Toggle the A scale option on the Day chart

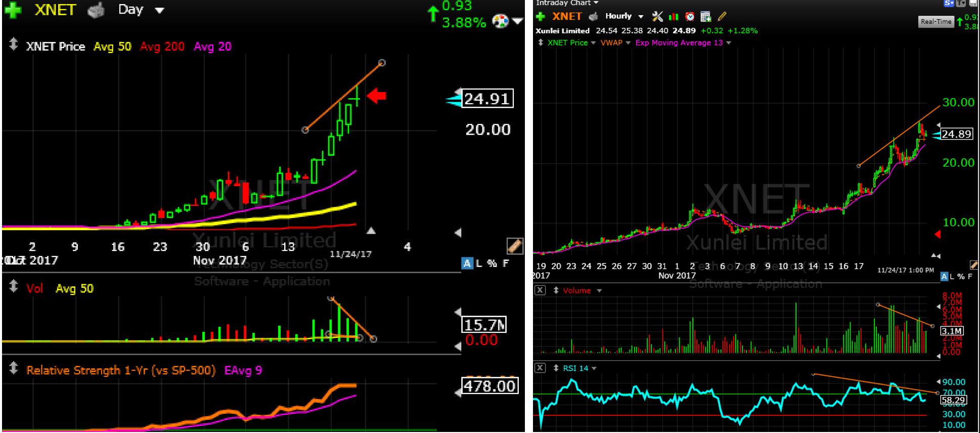point(467,263)
